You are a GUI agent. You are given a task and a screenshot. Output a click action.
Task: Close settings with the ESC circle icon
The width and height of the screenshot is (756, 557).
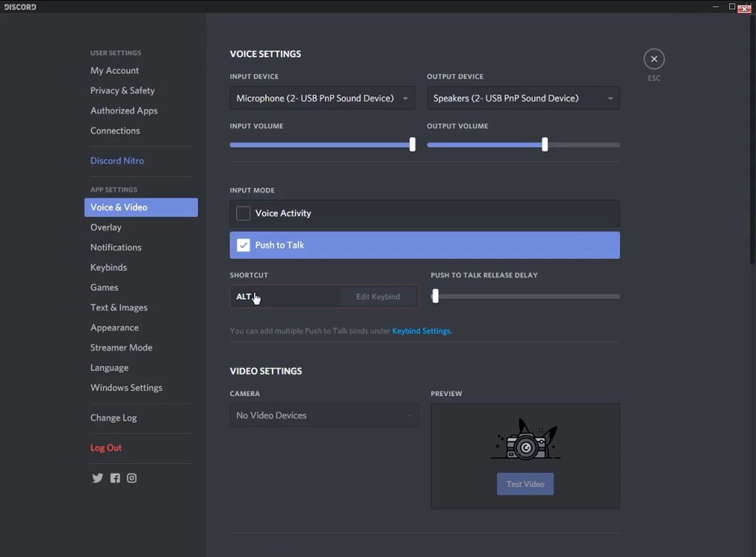tap(654, 59)
